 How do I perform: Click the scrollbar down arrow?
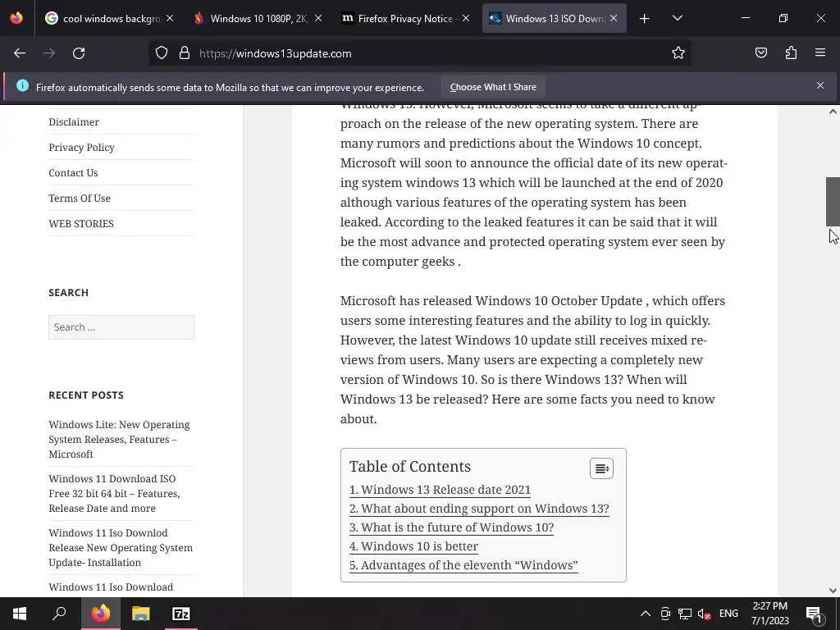[x=833, y=591]
